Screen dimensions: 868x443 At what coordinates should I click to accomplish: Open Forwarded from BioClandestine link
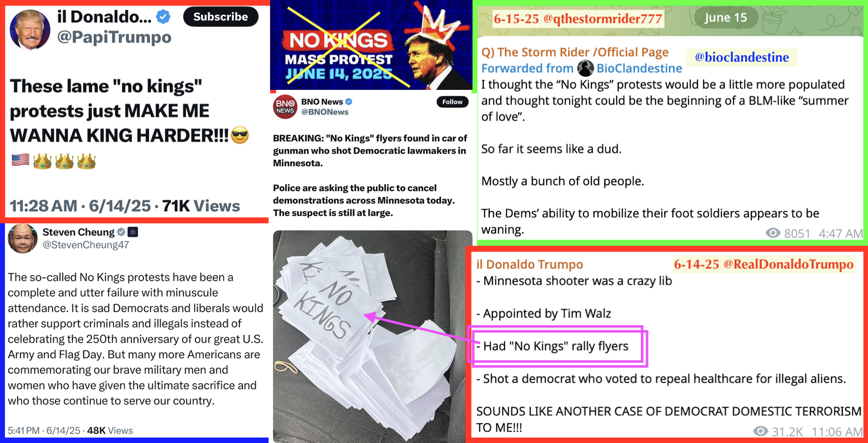(582, 68)
